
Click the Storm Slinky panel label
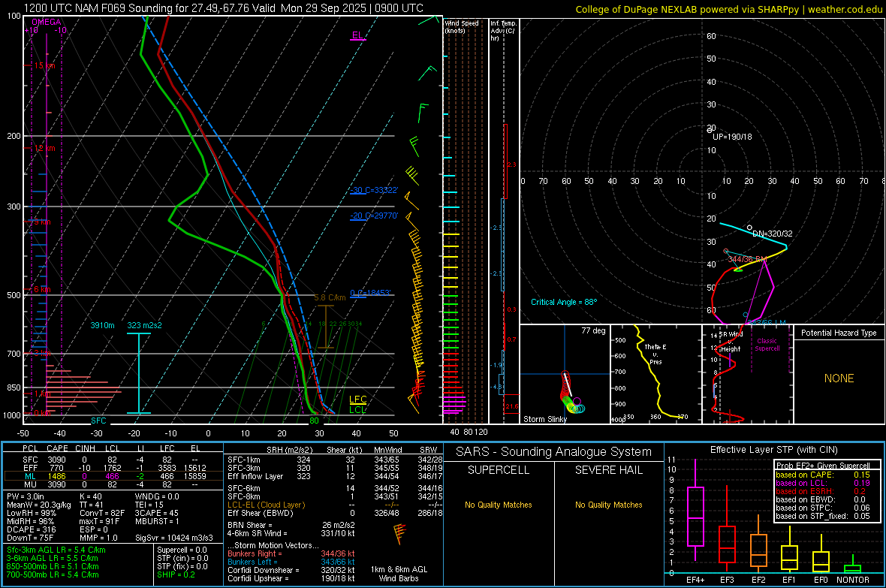click(x=544, y=419)
